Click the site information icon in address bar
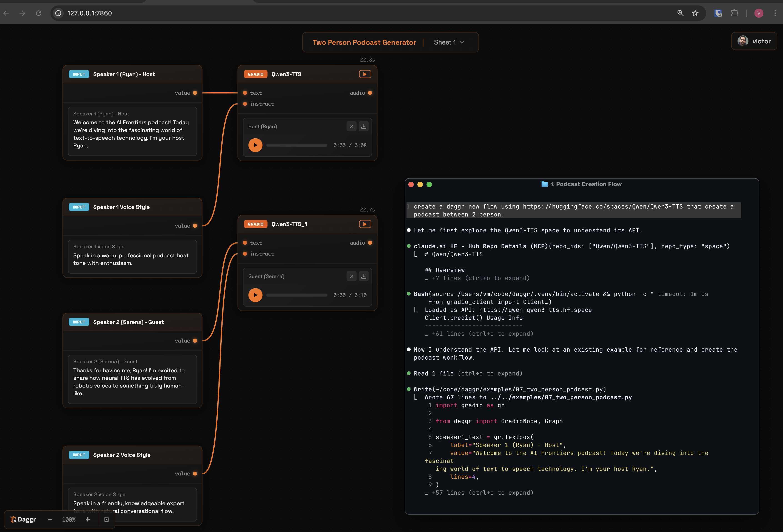The image size is (783, 532). (x=58, y=13)
